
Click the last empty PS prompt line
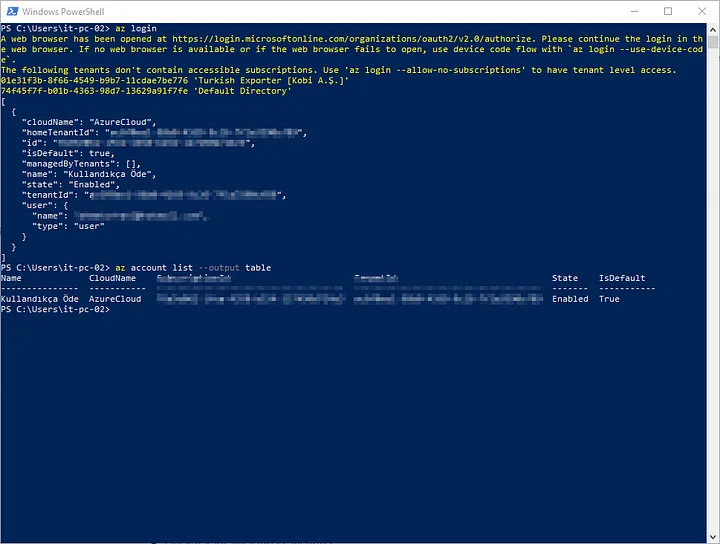(56, 309)
